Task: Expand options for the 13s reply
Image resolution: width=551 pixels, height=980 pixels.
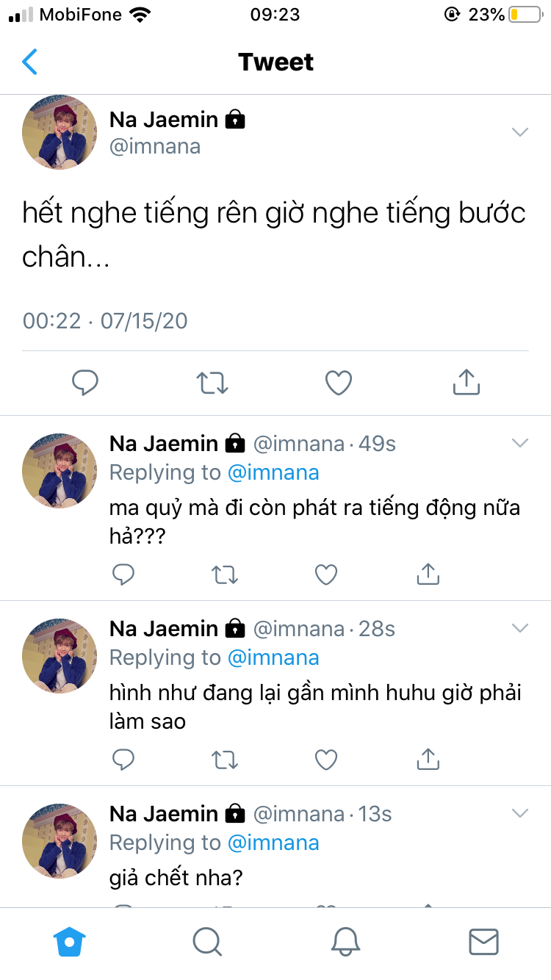Action: 520,813
